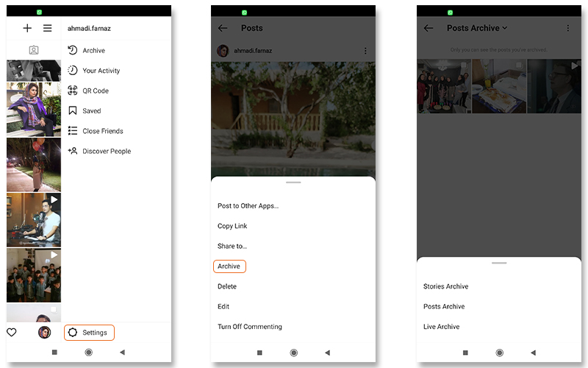Go back from the Posts screen

[223, 28]
